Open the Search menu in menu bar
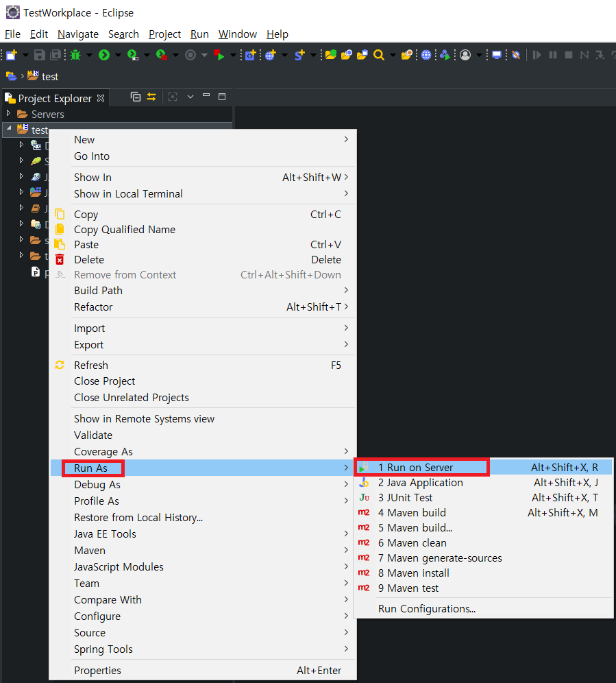This screenshot has width=616, height=683. (123, 34)
